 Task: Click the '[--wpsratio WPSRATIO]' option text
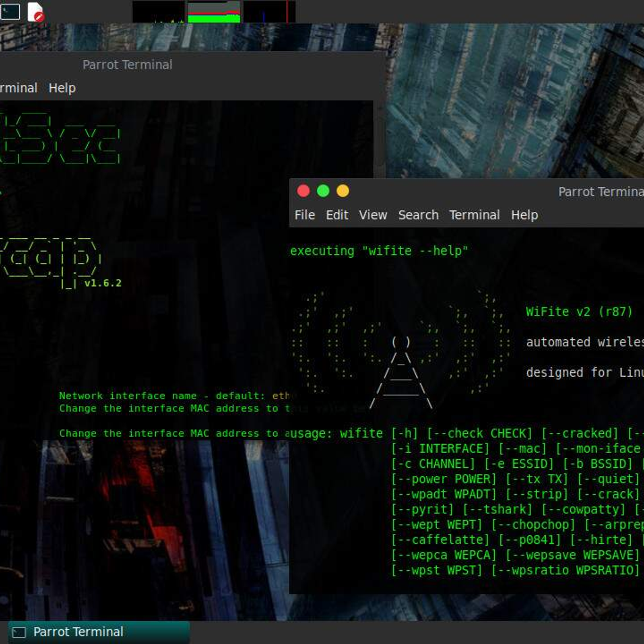[x=565, y=570]
